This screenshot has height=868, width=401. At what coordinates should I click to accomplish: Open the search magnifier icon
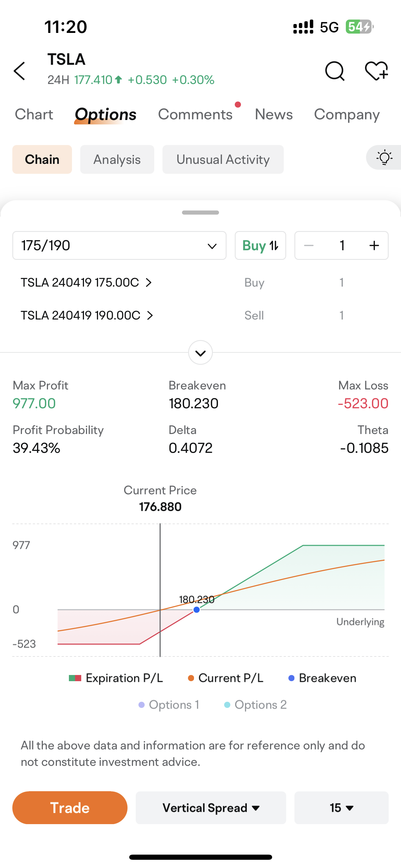[x=335, y=71]
